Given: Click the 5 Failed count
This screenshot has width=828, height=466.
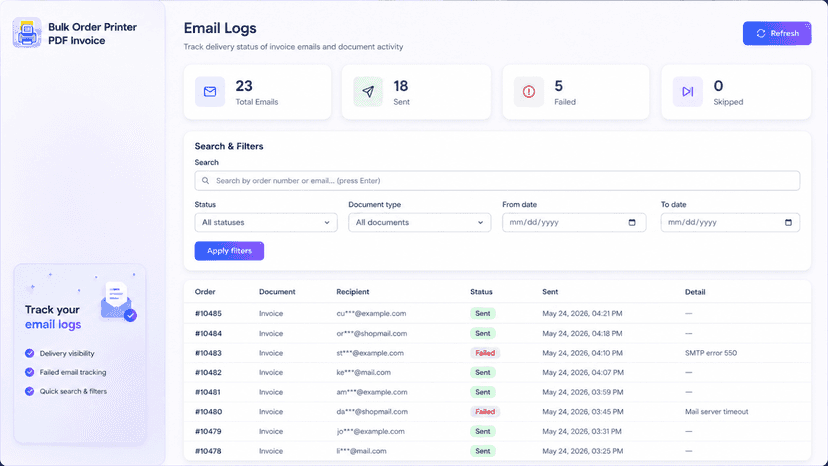Looking at the screenshot, I should [559, 86].
